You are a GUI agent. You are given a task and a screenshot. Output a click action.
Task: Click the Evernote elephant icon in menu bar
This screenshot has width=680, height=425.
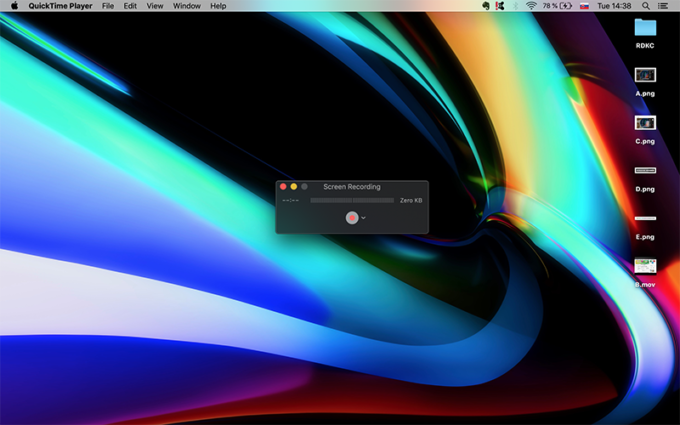tap(485, 6)
